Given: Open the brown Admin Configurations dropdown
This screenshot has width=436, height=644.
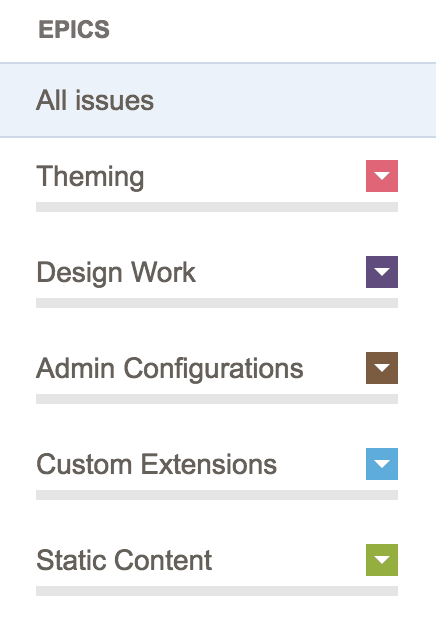Looking at the screenshot, I should point(382,368).
